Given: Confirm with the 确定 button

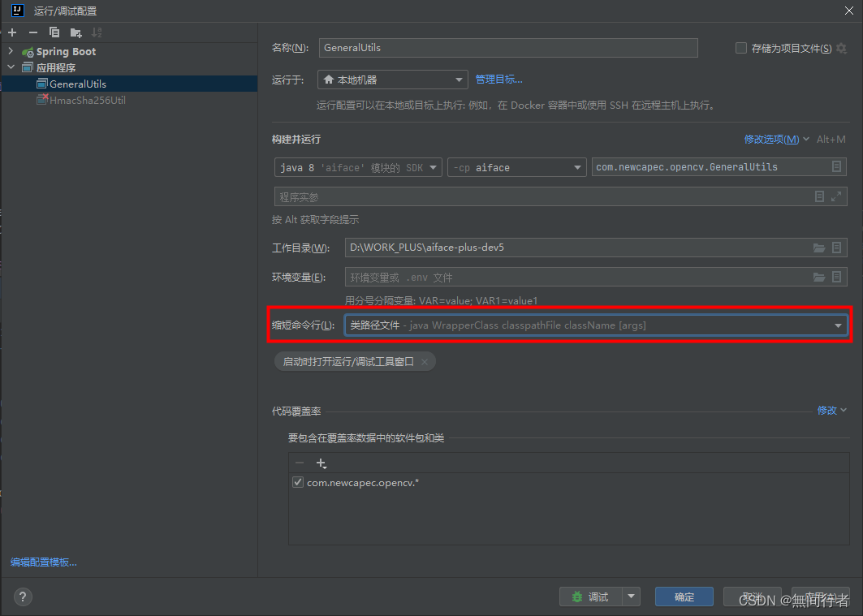Looking at the screenshot, I should (x=684, y=597).
